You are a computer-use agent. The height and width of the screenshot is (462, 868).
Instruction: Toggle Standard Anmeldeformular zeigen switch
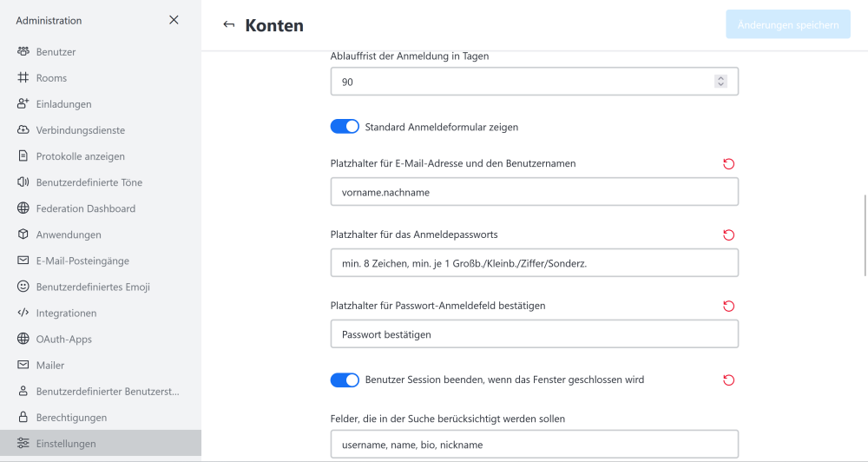[x=345, y=126]
